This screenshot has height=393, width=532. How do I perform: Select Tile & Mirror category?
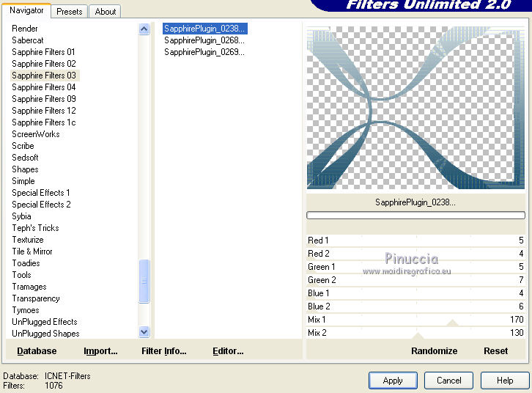pos(32,251)
